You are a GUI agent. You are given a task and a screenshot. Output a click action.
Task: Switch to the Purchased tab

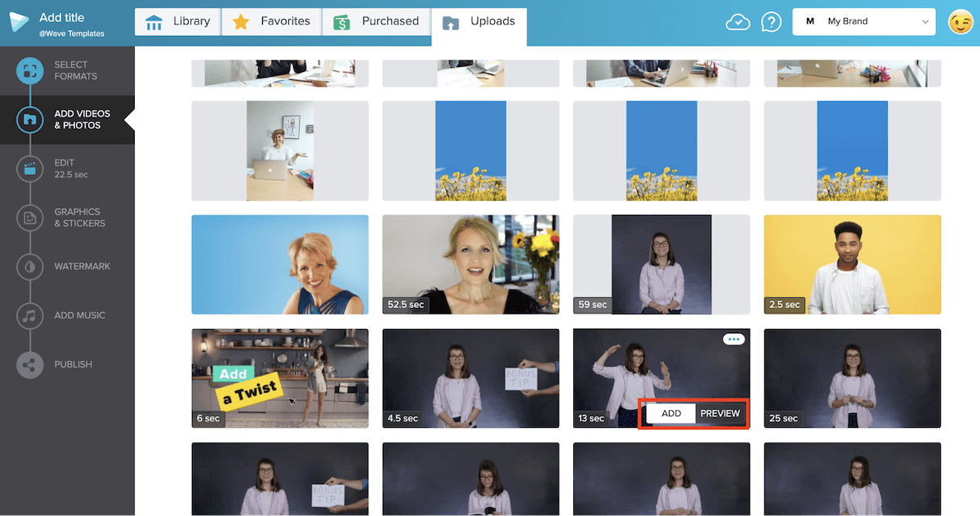click(x=376, y=21)
